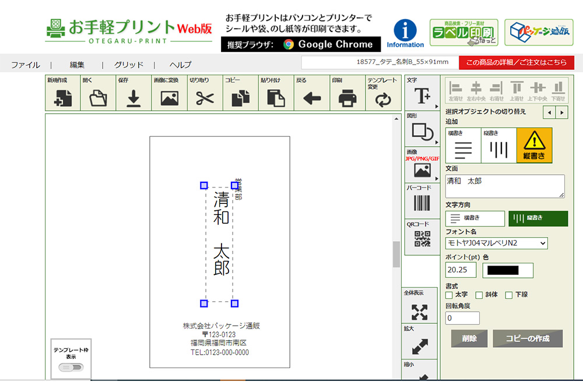Save the design using 保存 icon

click(x=134, y=98)
